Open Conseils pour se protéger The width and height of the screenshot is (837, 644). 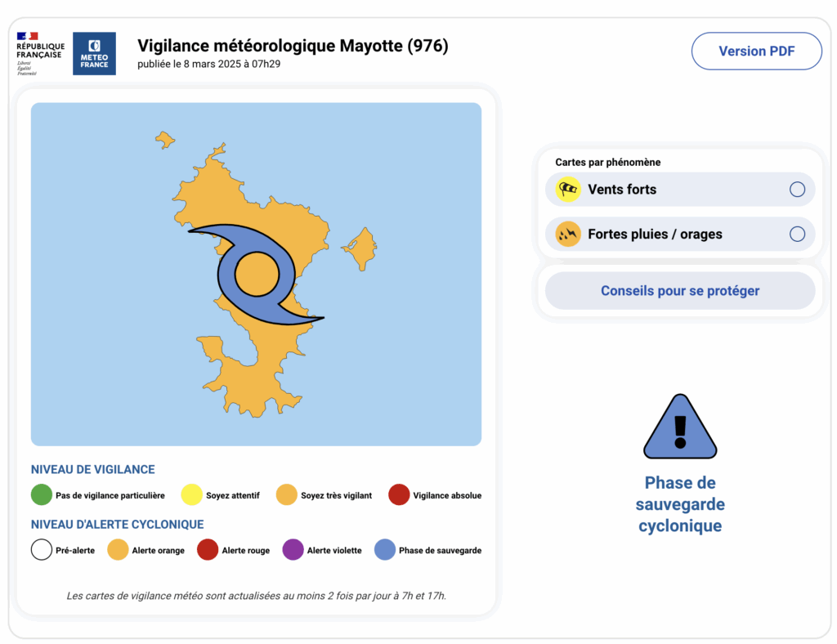click(x=680, y=291)
